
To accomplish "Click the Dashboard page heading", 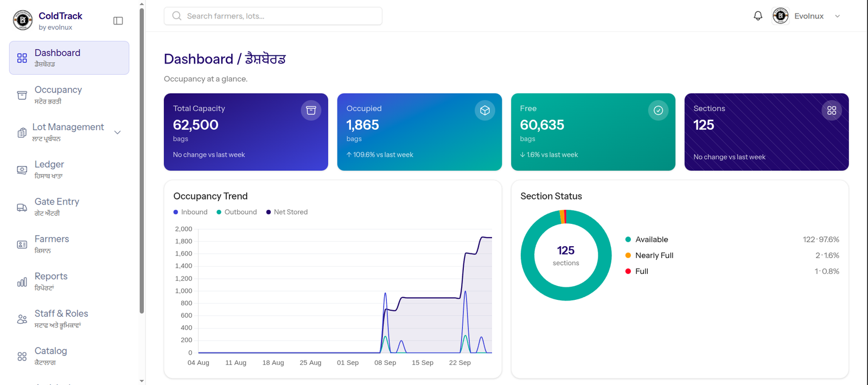I will point(225,59).
